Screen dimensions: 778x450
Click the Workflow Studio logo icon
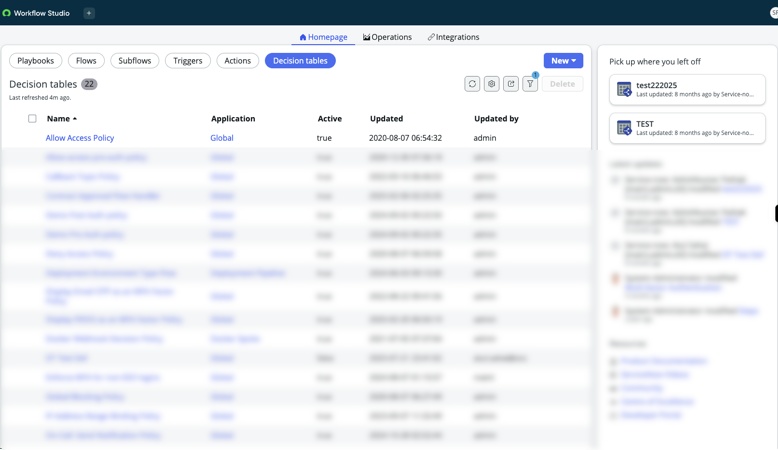6,13
